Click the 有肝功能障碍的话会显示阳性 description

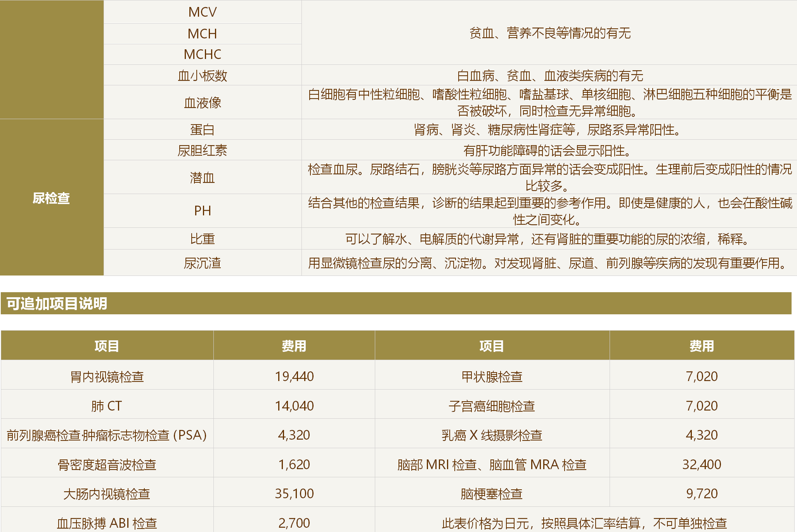(x=550, y=150)
